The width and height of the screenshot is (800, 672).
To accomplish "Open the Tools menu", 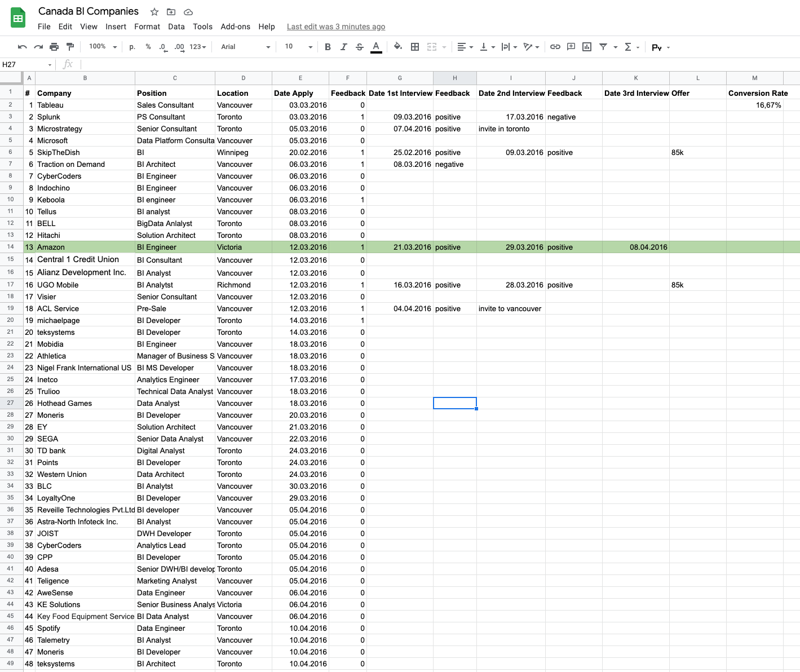I will tap(202, 26).
